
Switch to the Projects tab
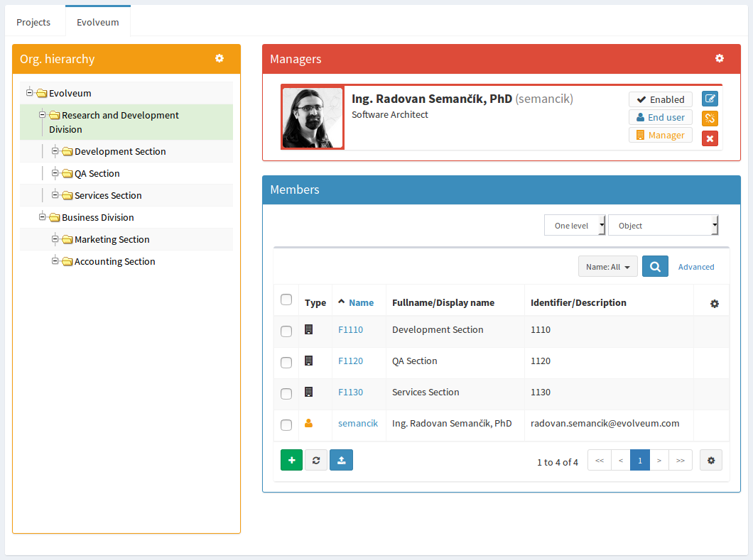pos(33,22)
